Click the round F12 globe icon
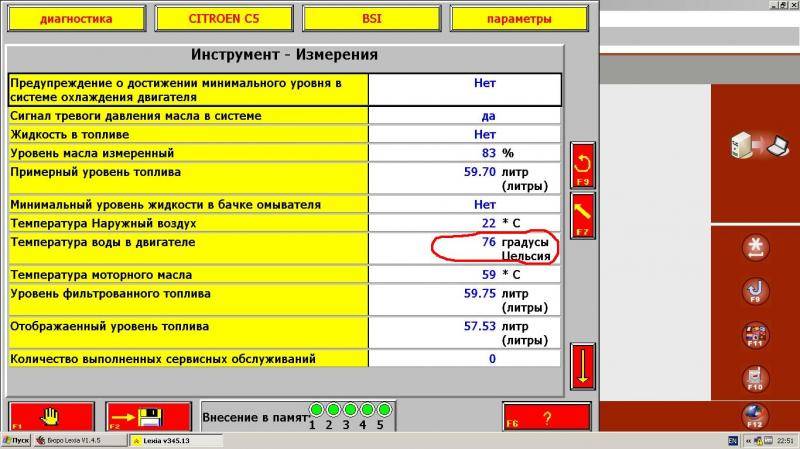Screen dimensions: 800x449 (x=755, y=415)
